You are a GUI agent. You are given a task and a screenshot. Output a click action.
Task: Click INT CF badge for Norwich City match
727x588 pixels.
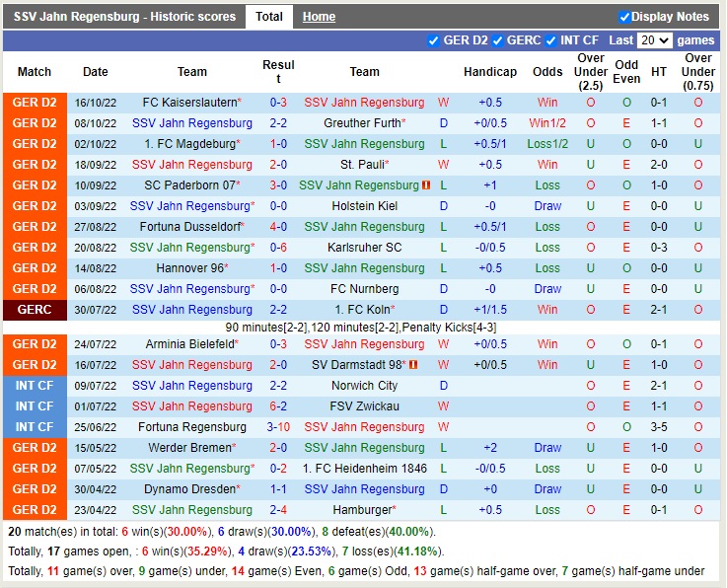pos(35,386)
